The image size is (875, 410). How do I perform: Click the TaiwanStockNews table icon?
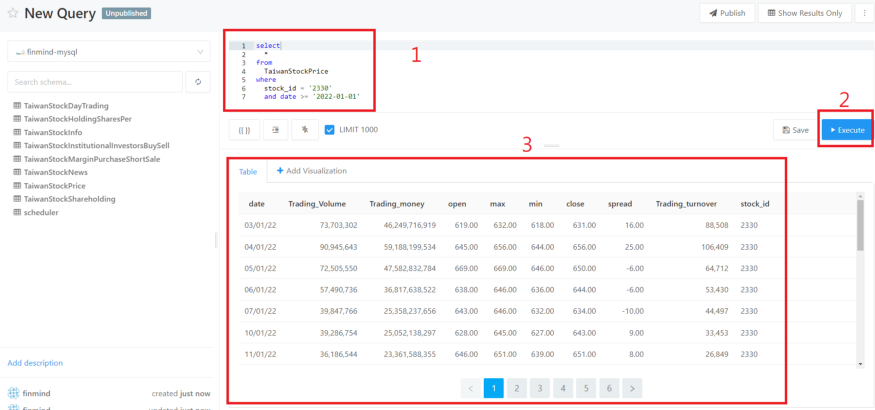coord(16,172)
